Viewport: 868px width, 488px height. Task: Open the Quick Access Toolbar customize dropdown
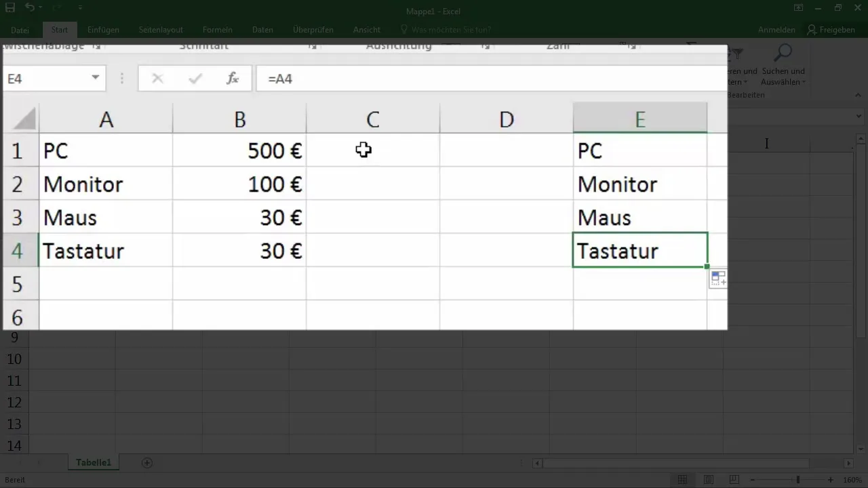[80, 8]
